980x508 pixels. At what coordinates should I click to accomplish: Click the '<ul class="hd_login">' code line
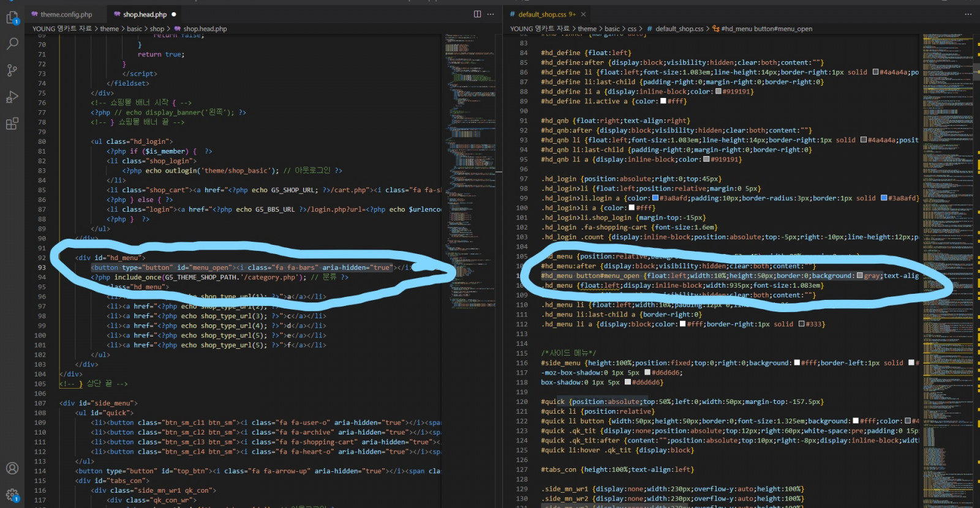click(x=132, y=141)
